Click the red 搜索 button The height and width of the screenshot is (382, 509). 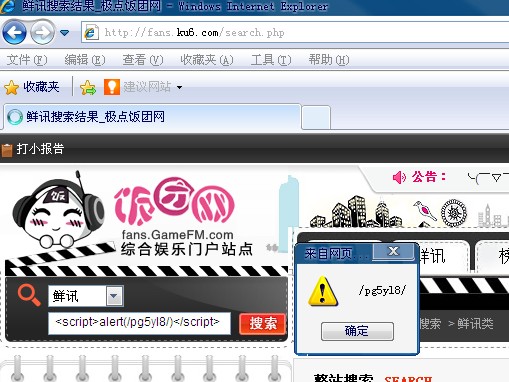(263, 323)
